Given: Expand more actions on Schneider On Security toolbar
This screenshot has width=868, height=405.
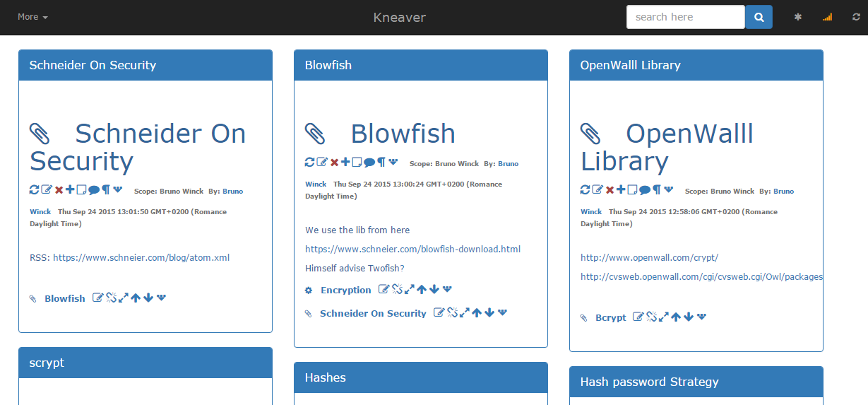Looking at the screenshot, I should coord(118,189).
